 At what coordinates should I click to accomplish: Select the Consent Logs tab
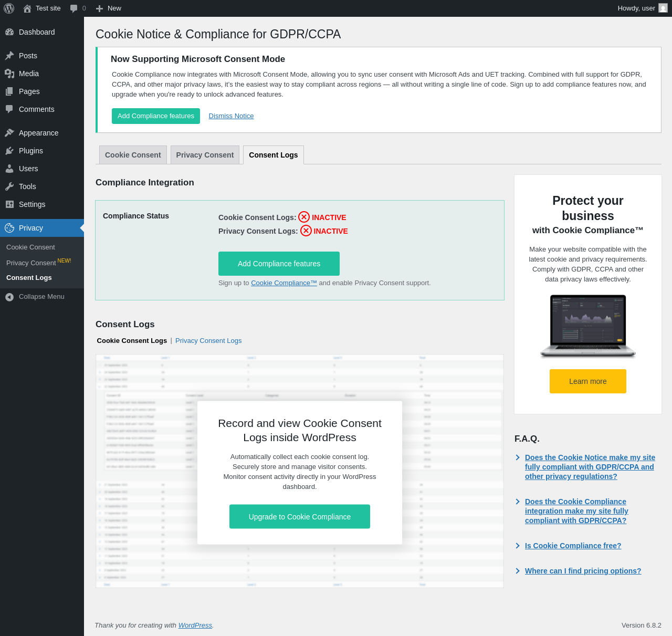click(274, 155)
